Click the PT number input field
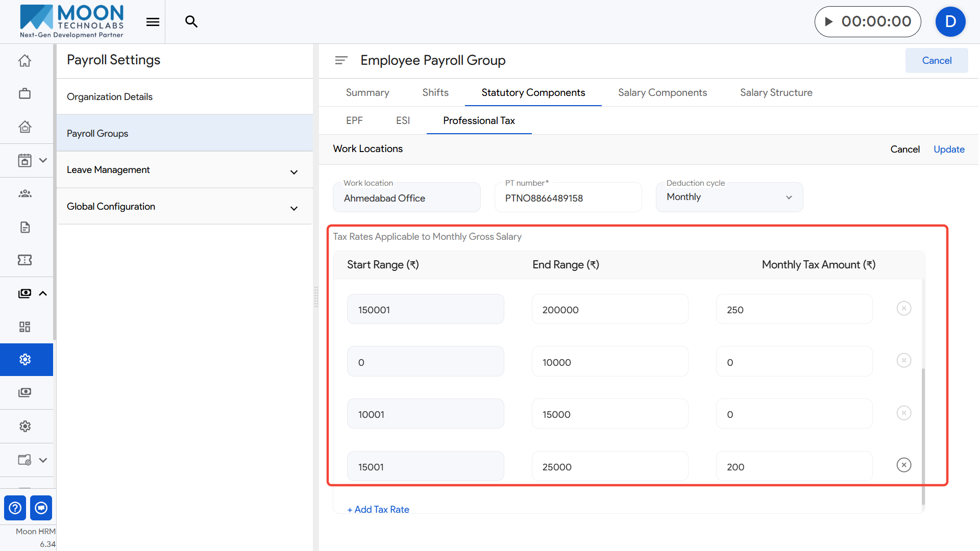 pyautogui.click(x=568, y=198)
